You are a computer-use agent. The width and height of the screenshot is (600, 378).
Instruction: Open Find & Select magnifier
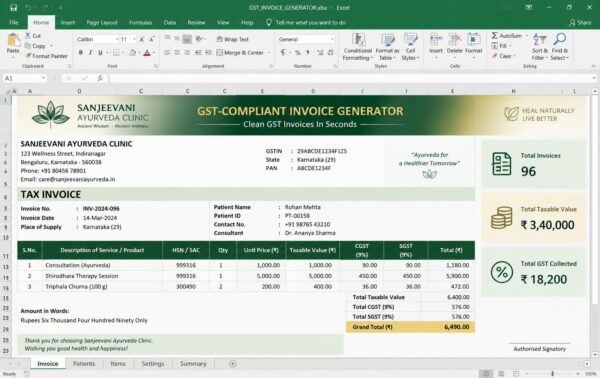point(559,47)
